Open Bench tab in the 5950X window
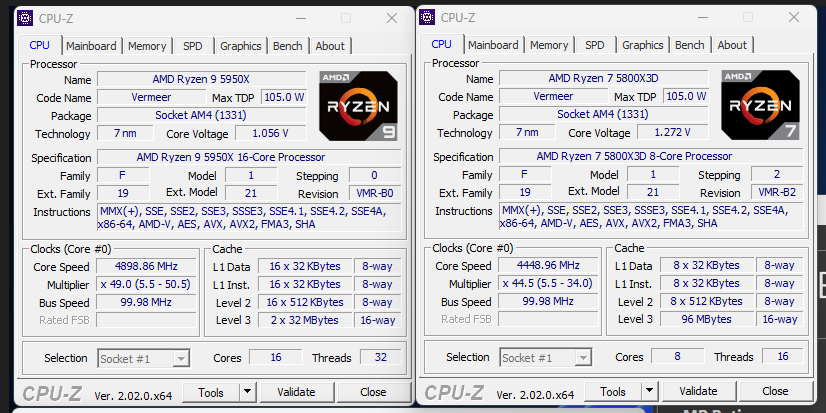The height and width of the screenshot is (413, 826). [288, 46]
